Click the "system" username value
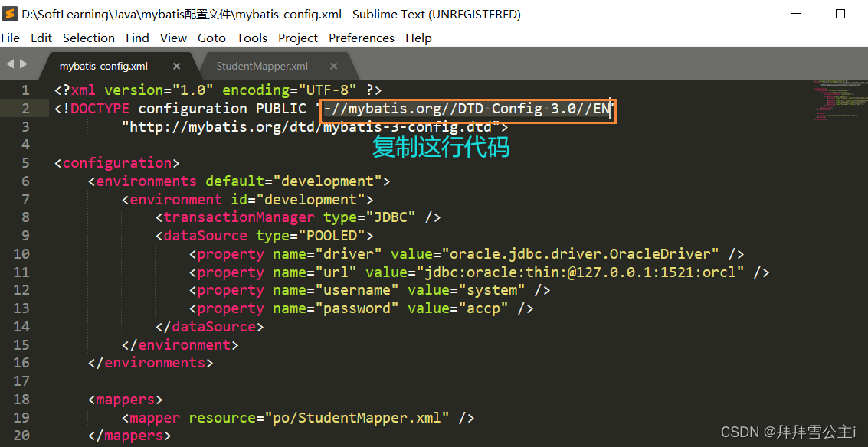The width and height of the screenshot is (868, 447). tap(492, 290)
